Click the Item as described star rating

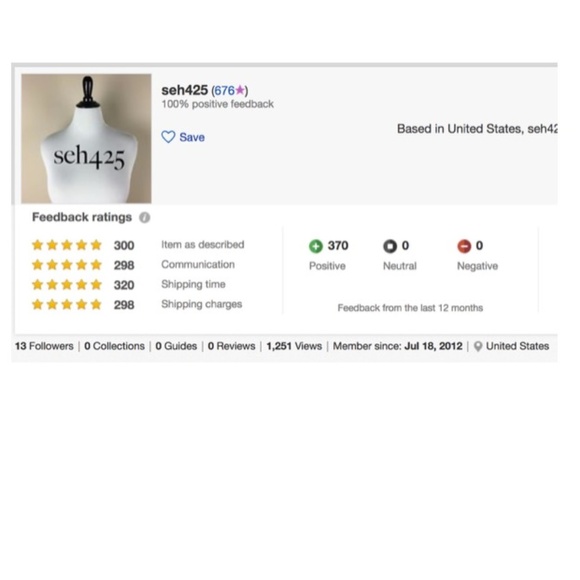tap(67, 245)
